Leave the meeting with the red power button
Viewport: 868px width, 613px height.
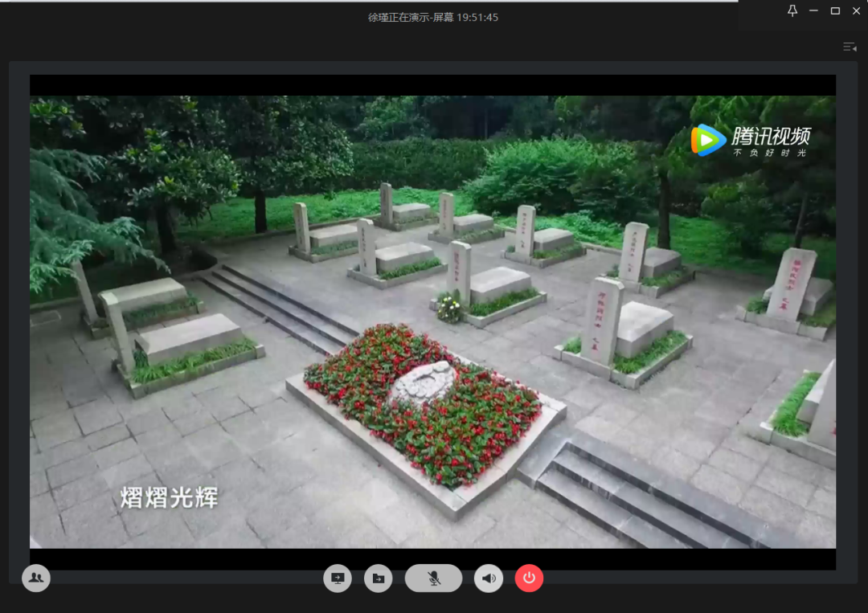pos(529,578)
